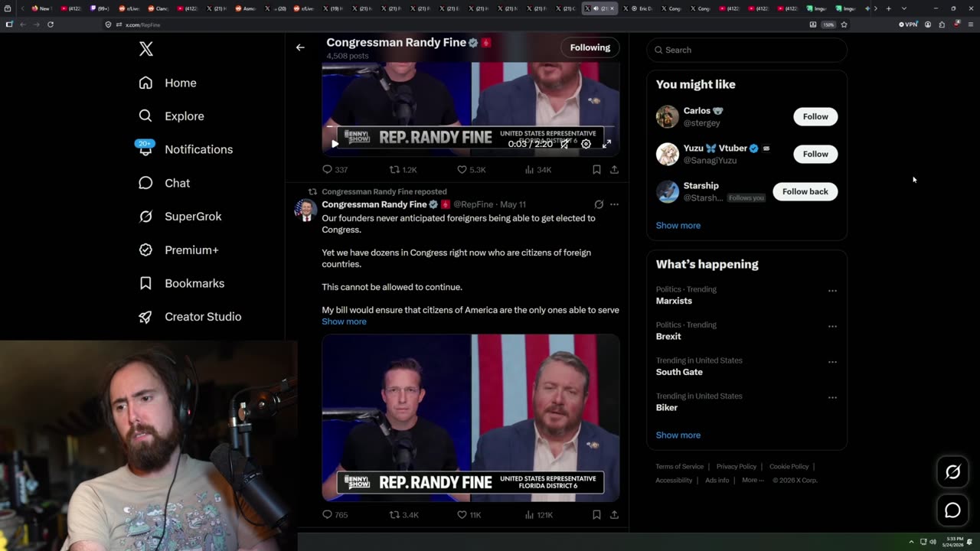Screen dimensions: 980x551
Task: Click the @RepFine handle
Action: [473, 204]
